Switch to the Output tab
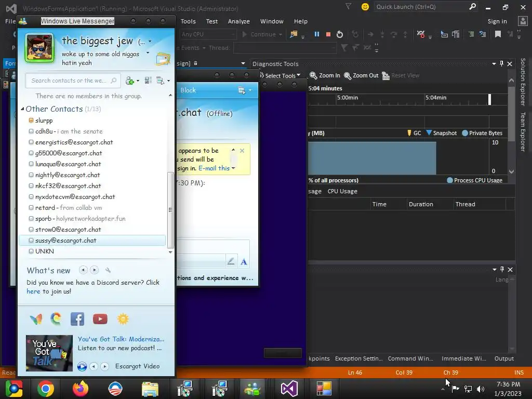The width and height of the screenshot is (532, 399). [504, 358]
